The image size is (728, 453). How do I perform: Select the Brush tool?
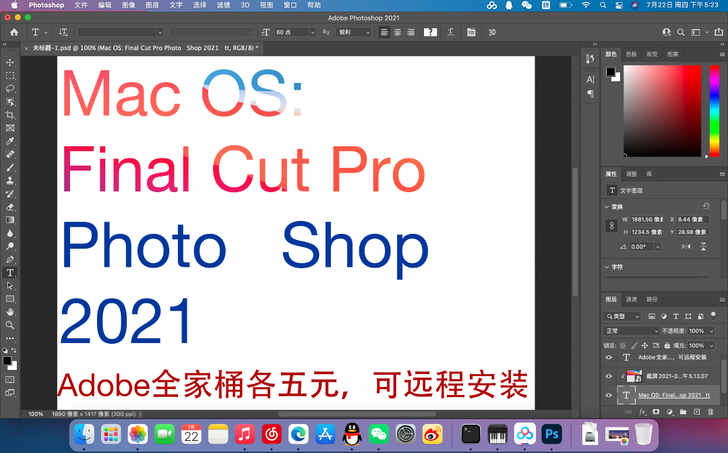pyautogui.click(x=10, y=167)
